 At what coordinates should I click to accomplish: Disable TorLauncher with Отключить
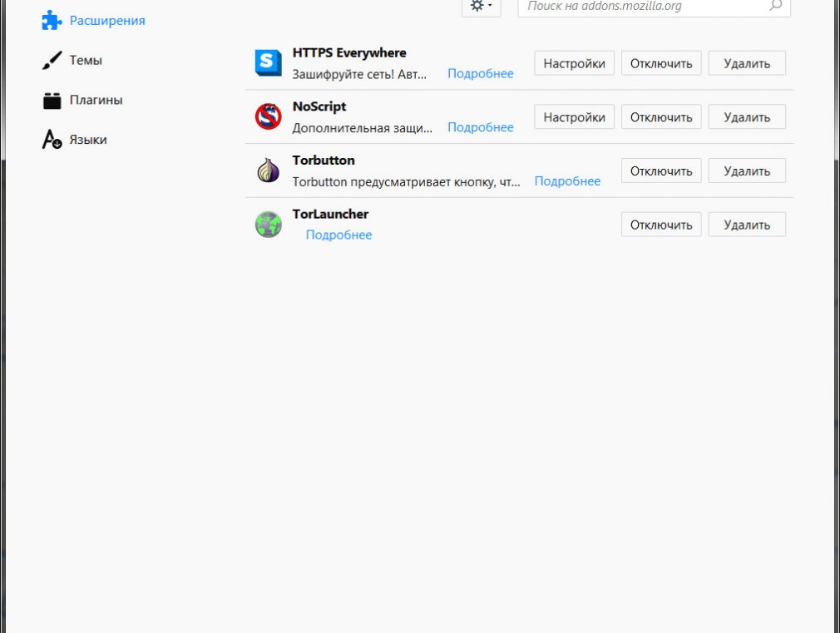coord(661,225)
